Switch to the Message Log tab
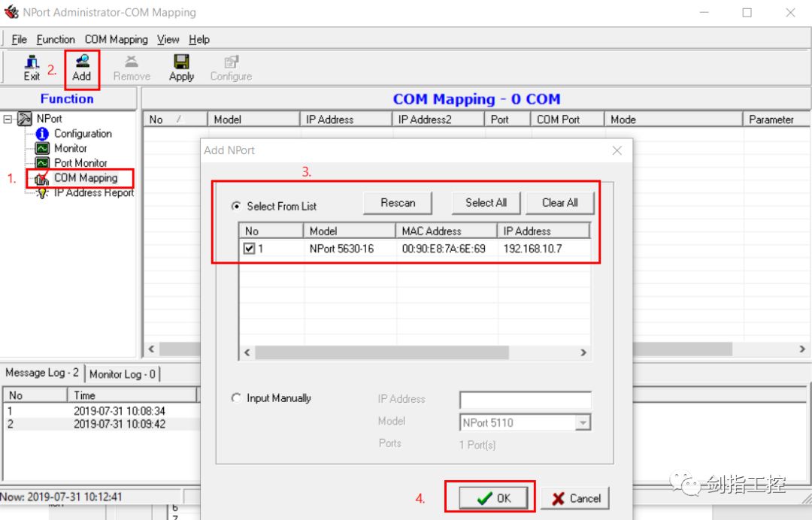 click(x=42, y=373)
